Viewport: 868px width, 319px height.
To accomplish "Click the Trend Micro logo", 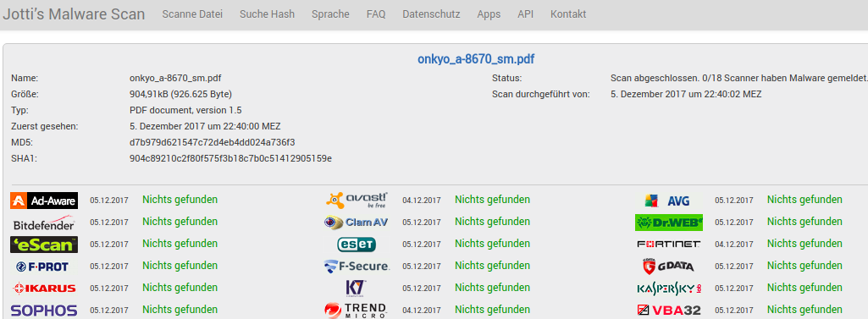I will (x=356, y=311).
